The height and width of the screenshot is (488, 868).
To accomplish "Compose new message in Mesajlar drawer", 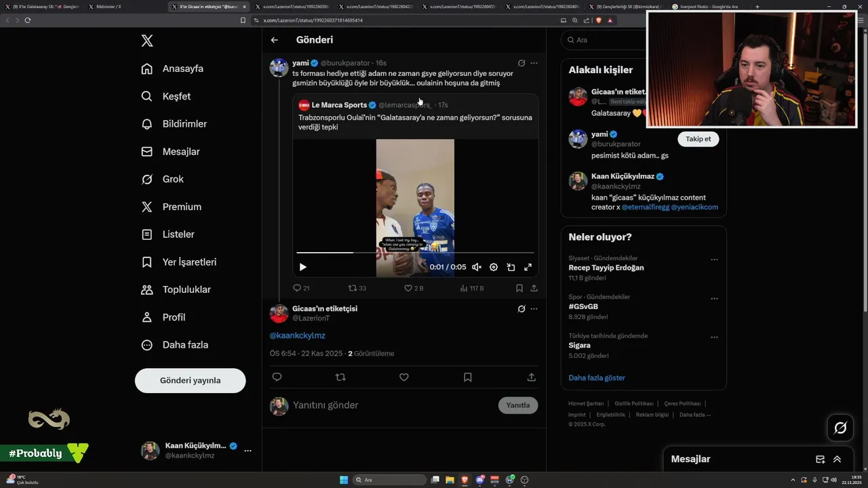I will [x=820, y=459].
